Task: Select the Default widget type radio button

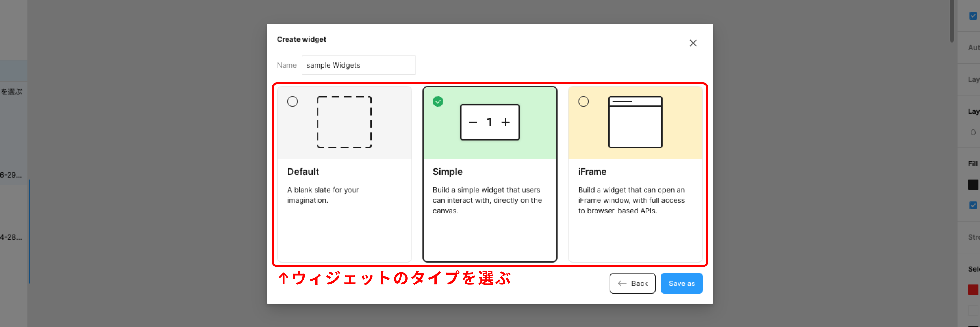Action: point(293,101)
